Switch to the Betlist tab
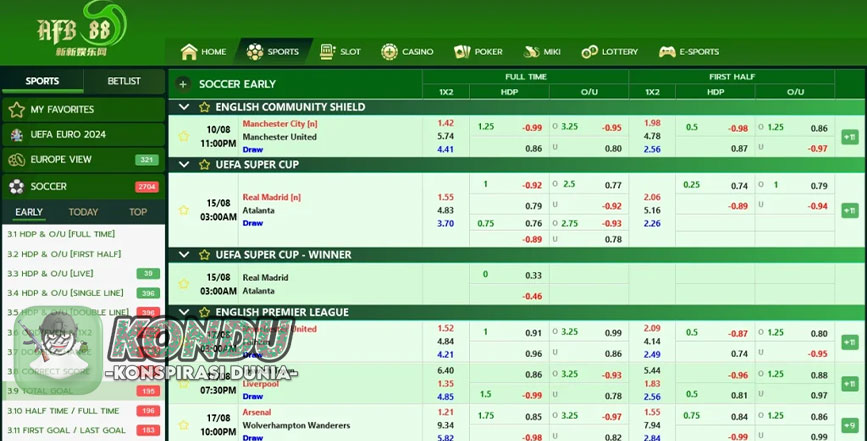 (124, 81)
